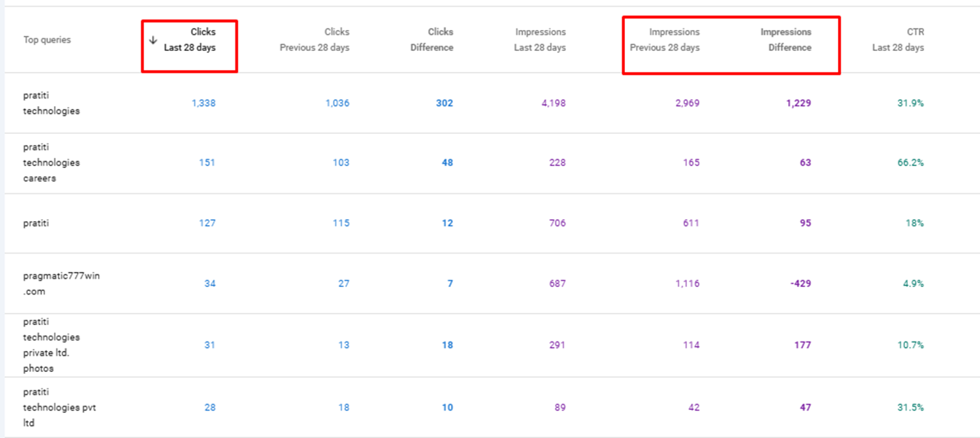980x438 pixels.
Task: Click the 302 clicks difference value
Action: point(444,103)
